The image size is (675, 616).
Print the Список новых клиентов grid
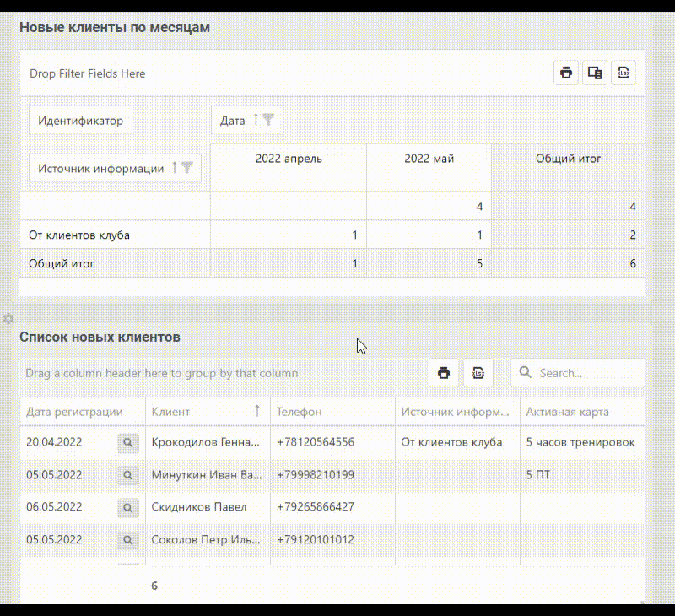[x=444, y=373]
